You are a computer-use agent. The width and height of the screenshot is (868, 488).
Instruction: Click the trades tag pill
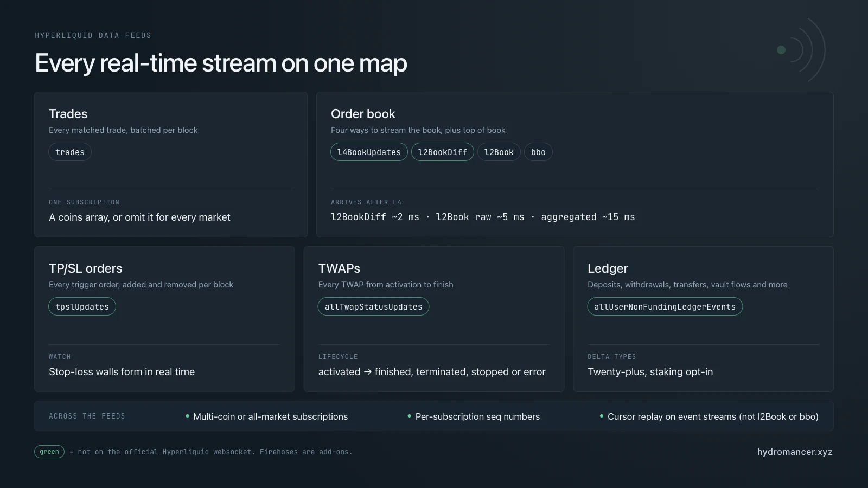pyautogui.click(x=70, y=152)
